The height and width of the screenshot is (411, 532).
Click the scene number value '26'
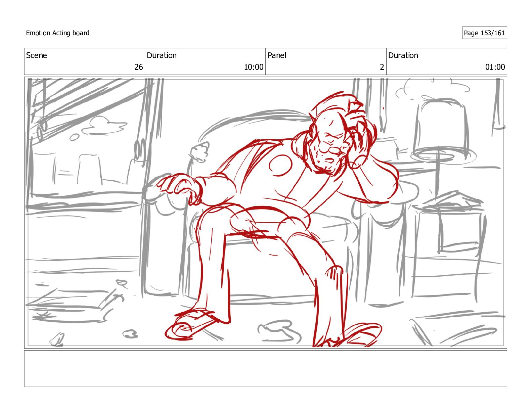pyautogui.click(x=139, y=67)
